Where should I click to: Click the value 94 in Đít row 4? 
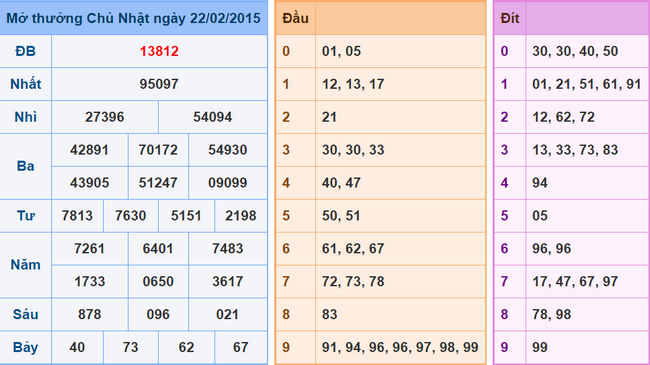[540, 182]
